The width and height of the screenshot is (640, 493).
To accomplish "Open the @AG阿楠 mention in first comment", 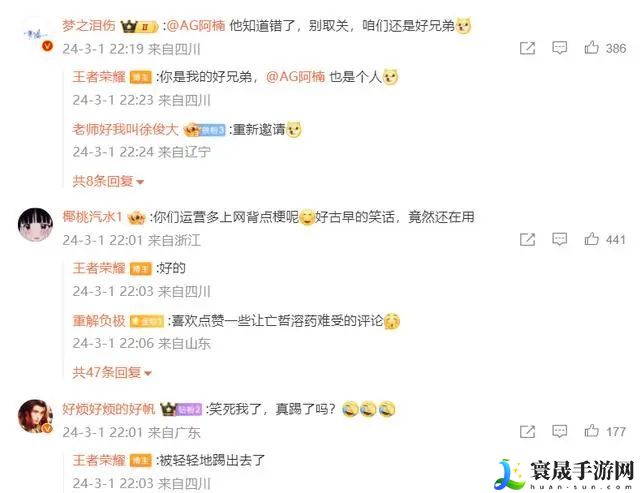I will [196, 25].
